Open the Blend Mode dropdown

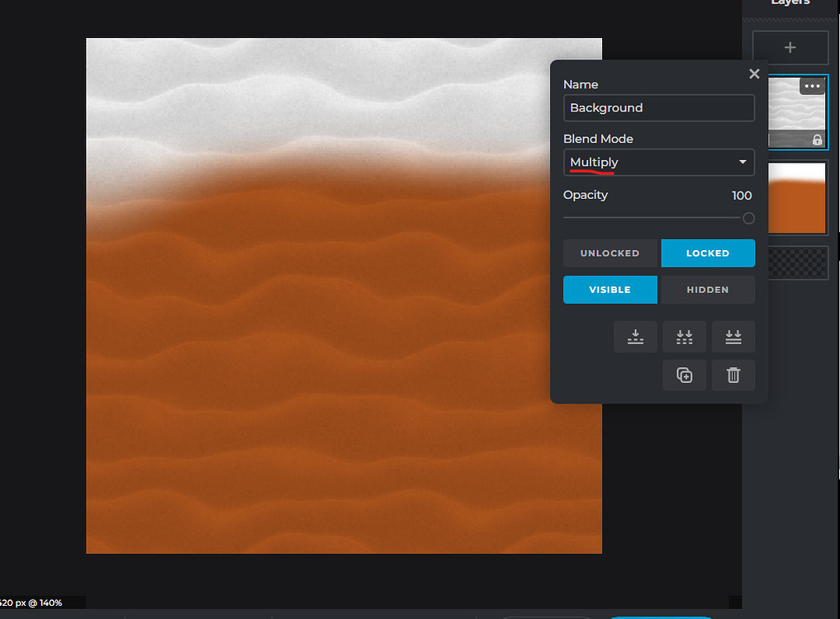(659, 163)
